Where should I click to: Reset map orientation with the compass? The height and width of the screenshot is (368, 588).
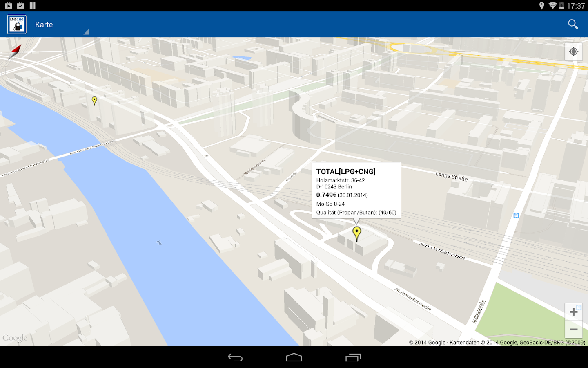pos(15,52)
